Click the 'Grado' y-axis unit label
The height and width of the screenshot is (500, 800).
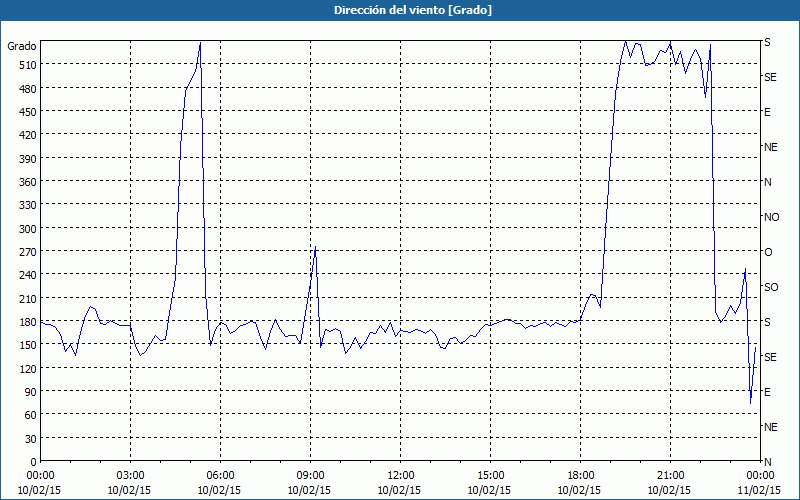pyautogui.click(x=22, y=46)
